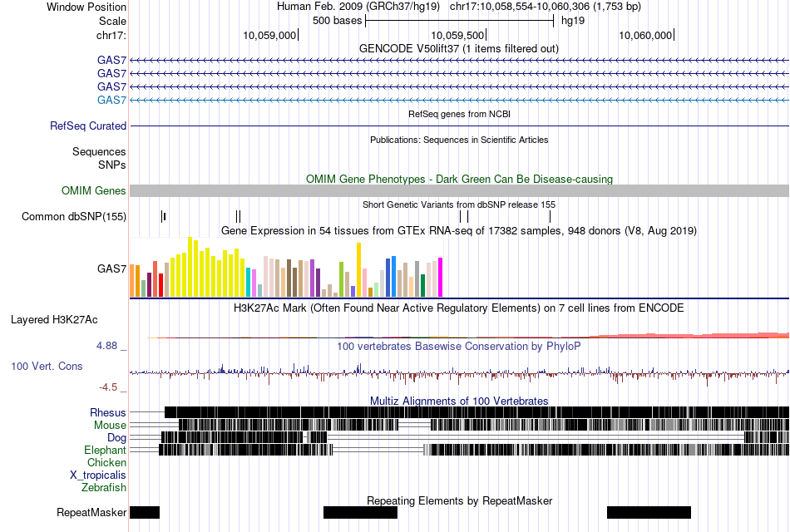Click the 100 Vert. Cons label
Screen dimensions: 790x532
point(47,367)
